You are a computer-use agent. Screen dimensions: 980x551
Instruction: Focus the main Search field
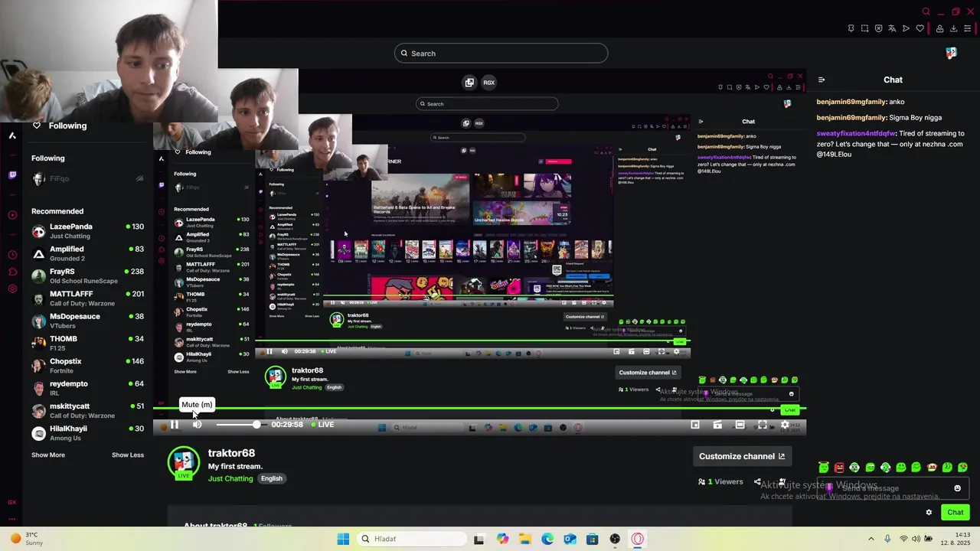tap(501, 54)
